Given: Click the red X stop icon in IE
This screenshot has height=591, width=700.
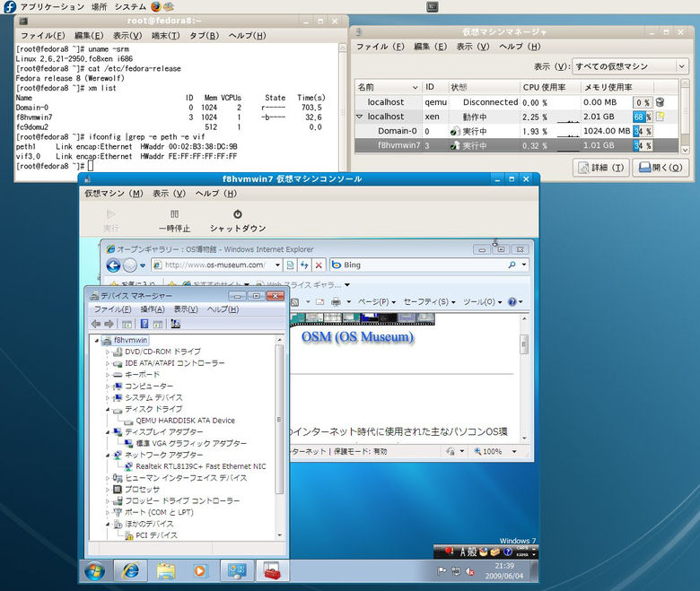Looking at the screenshot, I should click(x=319, y=265).
